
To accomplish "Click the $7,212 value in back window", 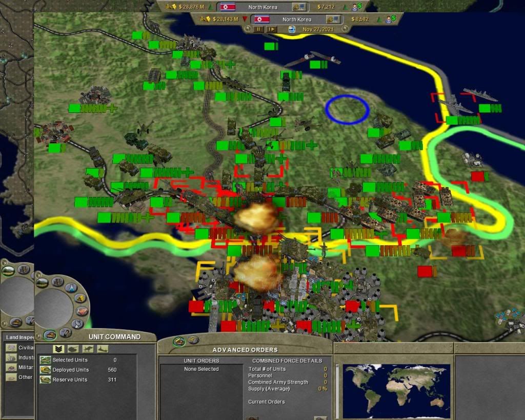I will click(x=326, y=7).
